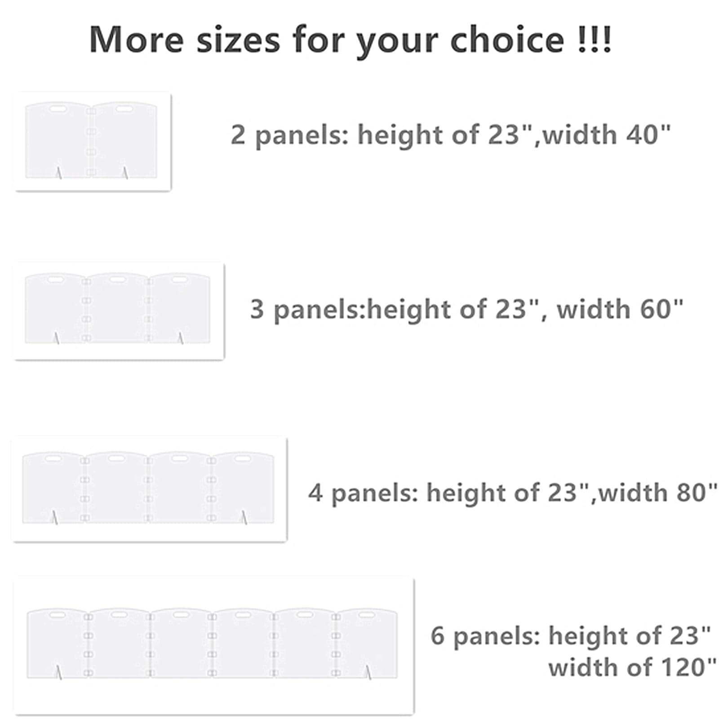The width and height of the screenshot is (728, 728).
Task: Select the 3 panels product image
Action: point(119,311)
